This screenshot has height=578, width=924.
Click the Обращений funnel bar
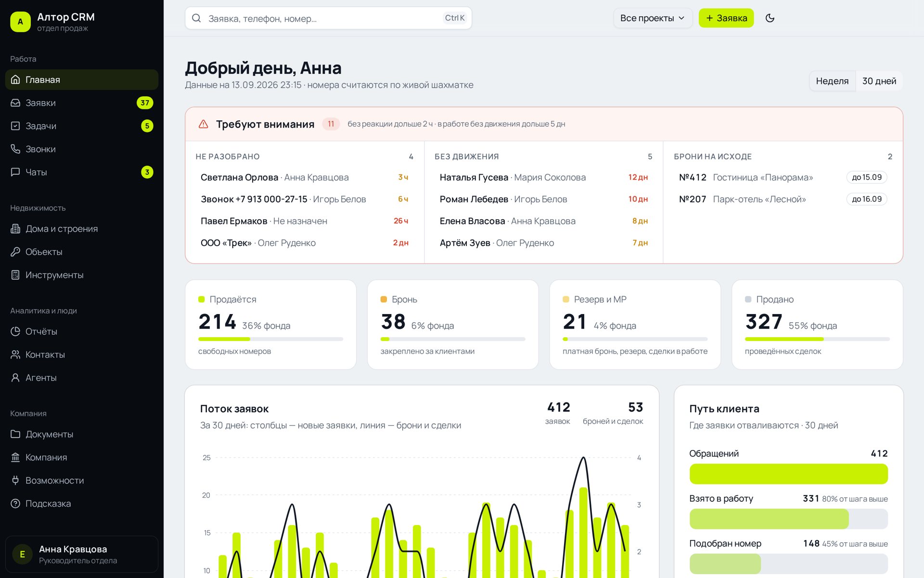point(788,474)
